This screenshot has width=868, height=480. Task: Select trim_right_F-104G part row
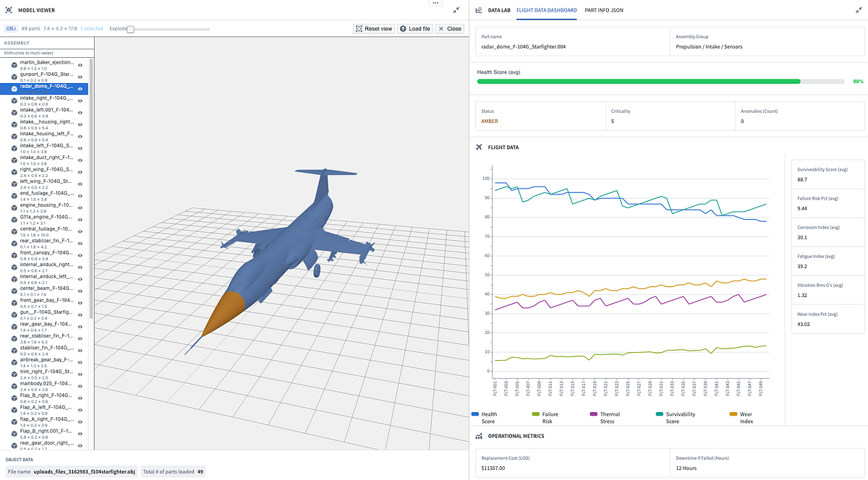click(x=44, y=374)
